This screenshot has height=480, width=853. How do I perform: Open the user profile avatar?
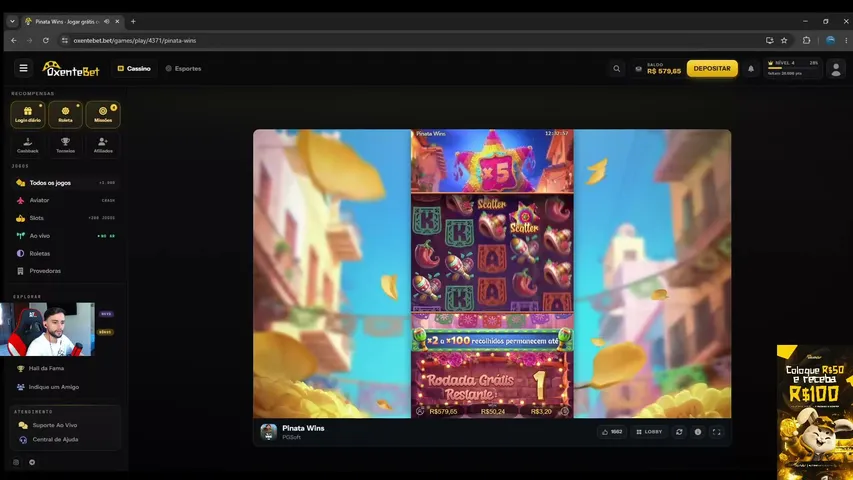[x=836, y=69]
